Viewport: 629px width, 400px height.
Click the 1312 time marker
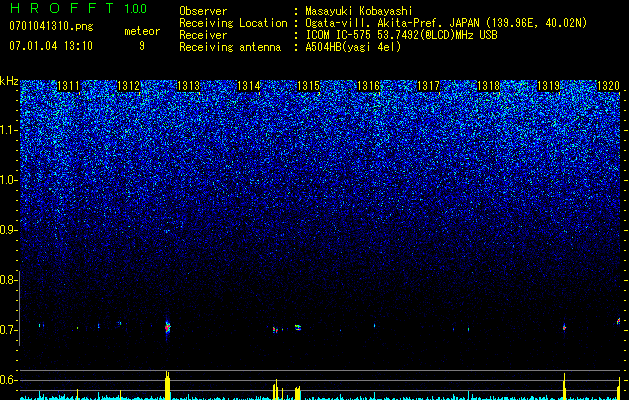pyautogui.click(x=128, y=86)
